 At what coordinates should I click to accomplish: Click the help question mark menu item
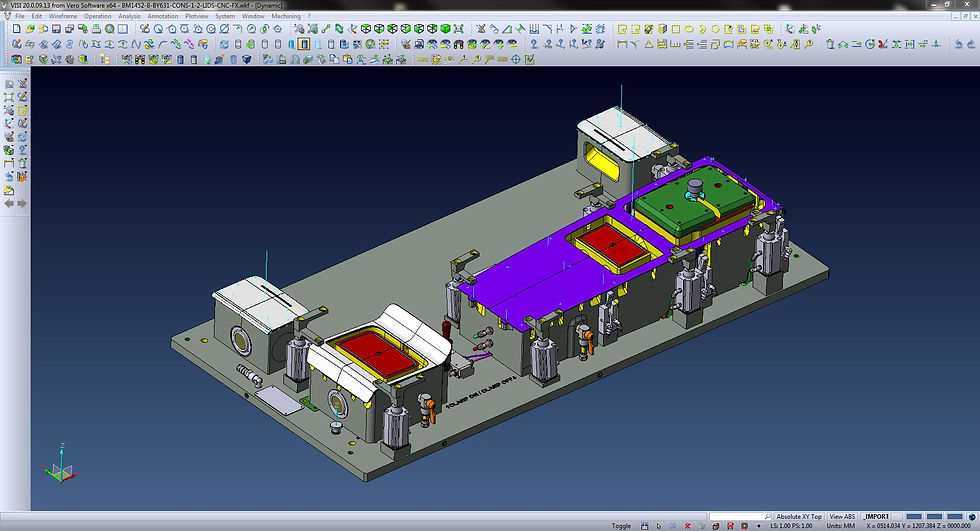309,16
